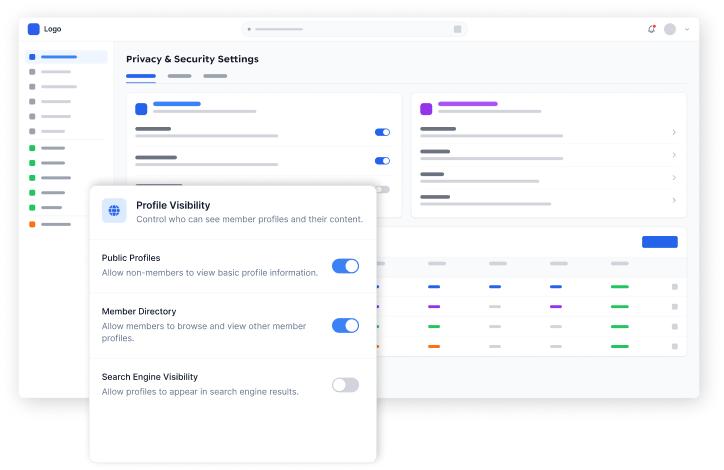Viewport: 724px width, 470px height.
Task: Click the blue Logo icon in header
Action: pos(34,29)
